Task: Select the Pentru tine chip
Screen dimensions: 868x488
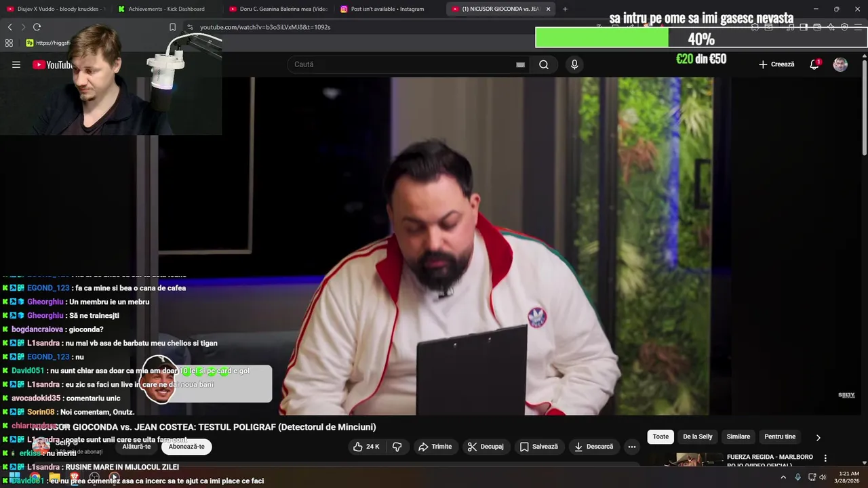Action: (780, 436)
